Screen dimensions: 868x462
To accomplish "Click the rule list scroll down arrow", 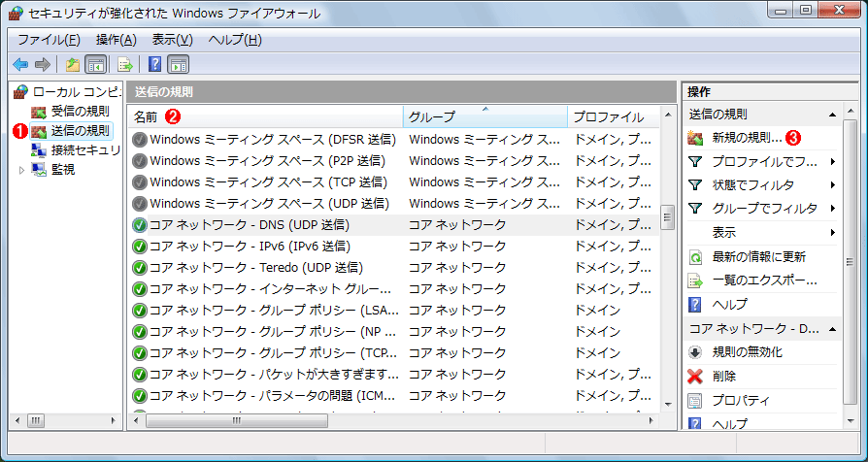I will pos(668,405).
